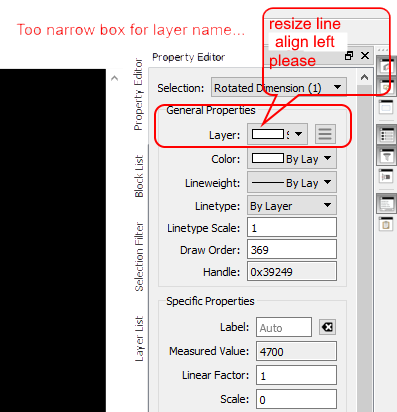Screen dimensions: 397x412
Task: Click the hamburger button beside the Layer dropdown
Action: (325, 134)
